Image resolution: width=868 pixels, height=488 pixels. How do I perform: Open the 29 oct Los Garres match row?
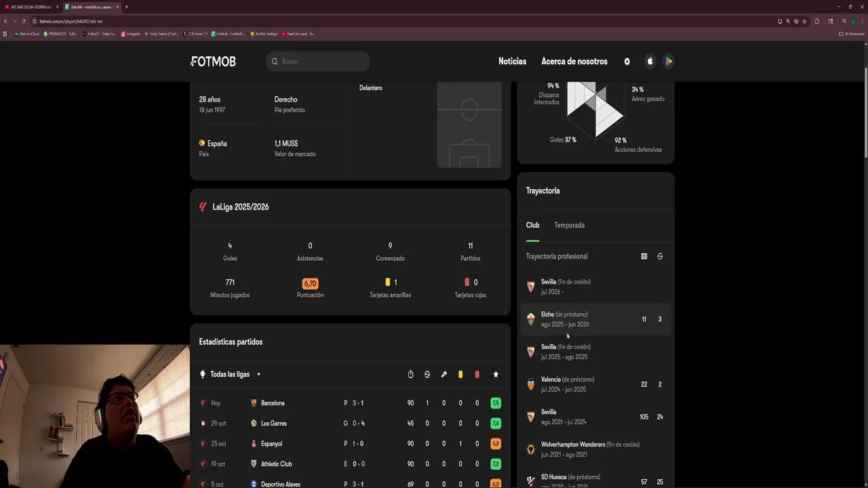[350, 423]
